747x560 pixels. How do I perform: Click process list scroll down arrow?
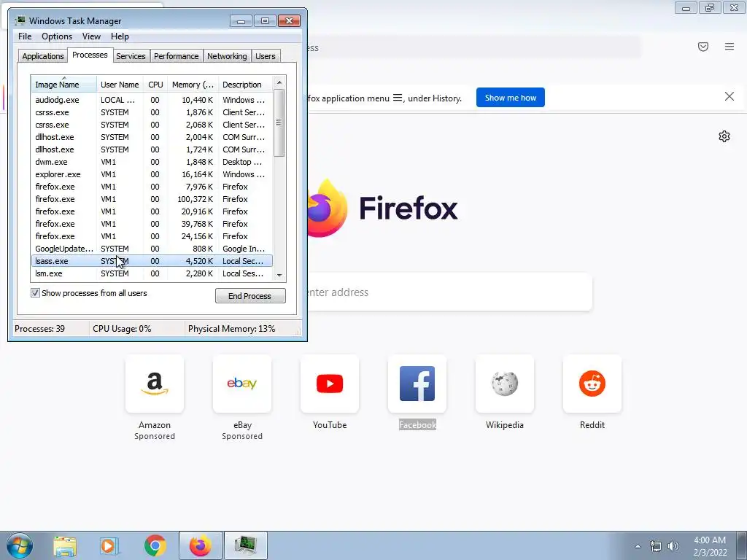279,275
